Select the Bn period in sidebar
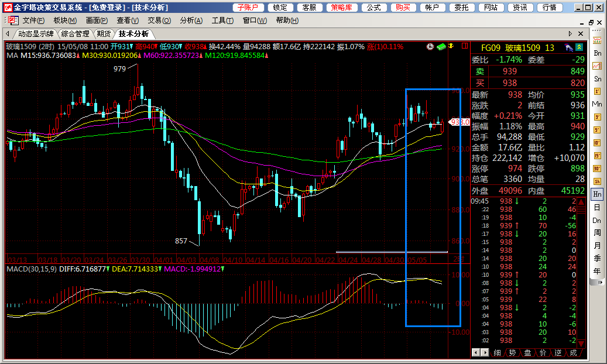607x364 pixels. 597,53
